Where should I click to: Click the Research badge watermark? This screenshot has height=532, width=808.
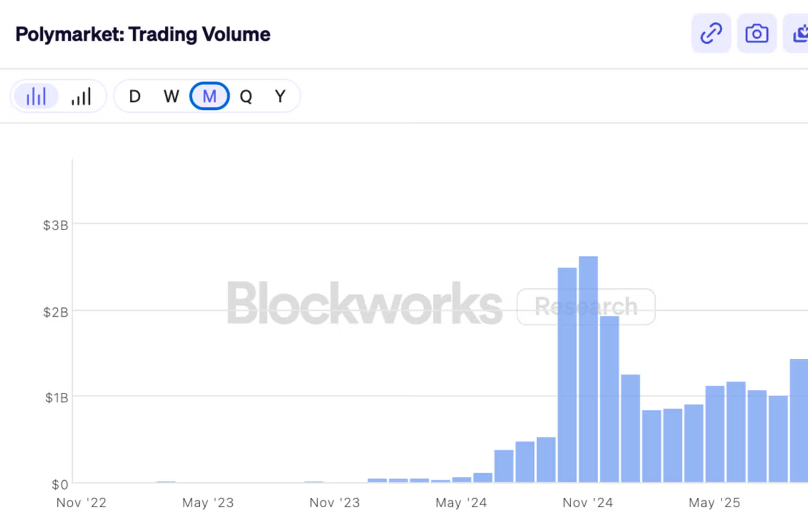pos(586,307)
